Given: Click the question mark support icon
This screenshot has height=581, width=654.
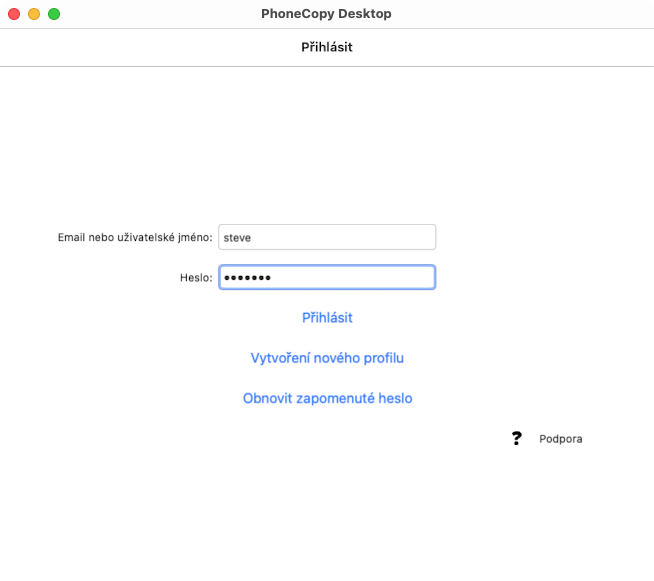Looking at the screenshot, I should (x=516, y=438).
